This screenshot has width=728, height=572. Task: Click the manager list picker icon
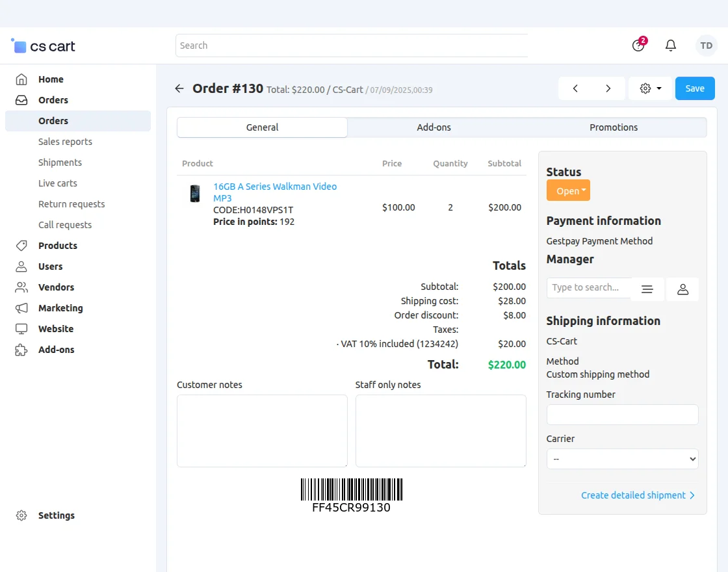coord(647,289)
